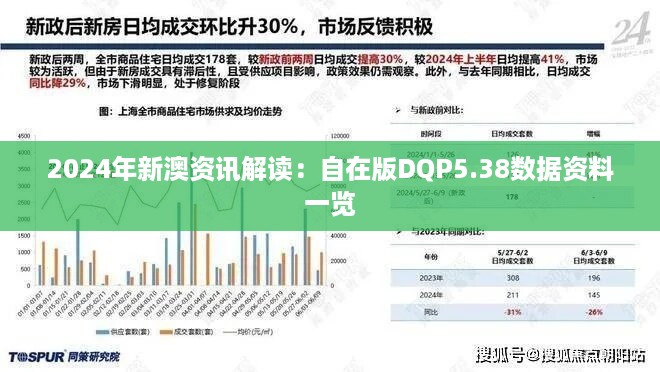Click the chart caption 图：上海全市商品住宅市场供求及均价走势
The image size is (660, 372).
click(x=190, y=112)
